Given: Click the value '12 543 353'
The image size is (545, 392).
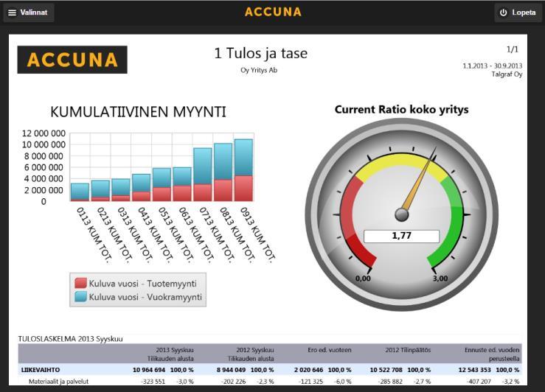Looking at the screenshot, I should [474, 370].
